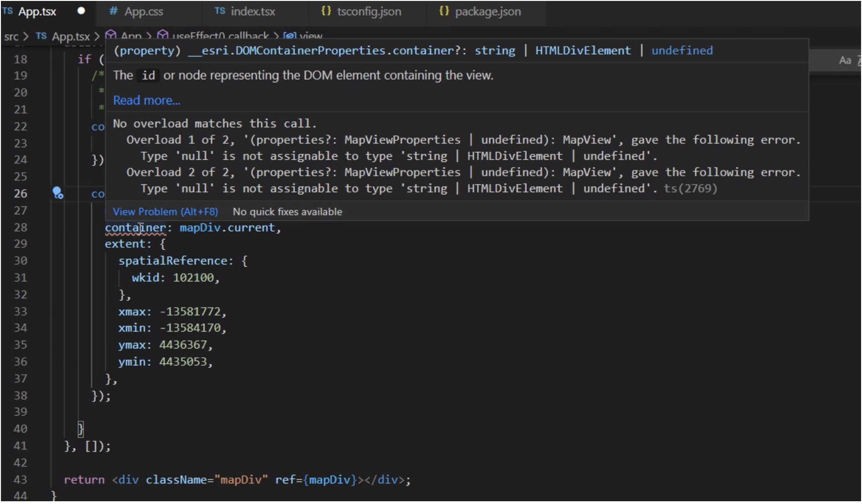Click the dependency array on line 41
862x504 pixels.
coord(90,446)
